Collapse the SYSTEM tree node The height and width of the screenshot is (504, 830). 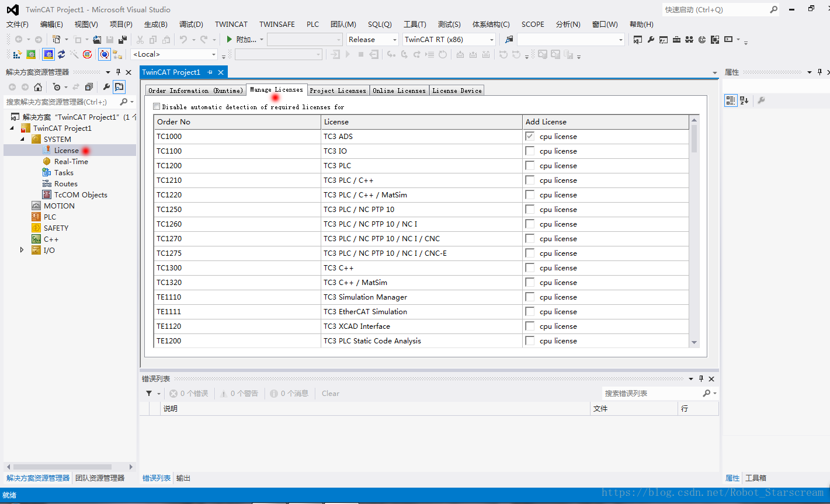tap(22, 139)
